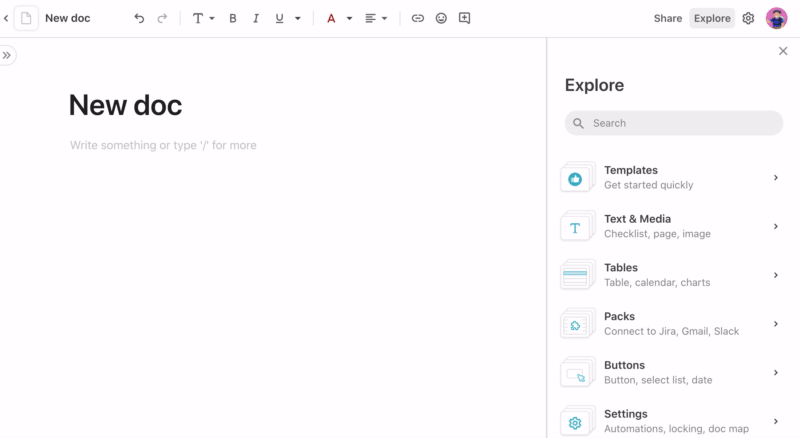Open the text alignment menu
Image resolution: width=800 pixels, height=438 pixels.
tap(376, 18)
